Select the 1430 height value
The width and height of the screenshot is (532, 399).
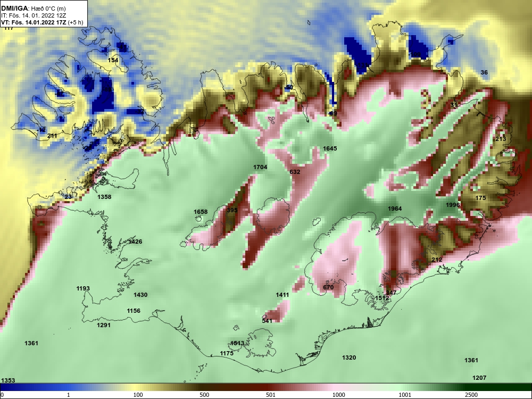point(140,295)
